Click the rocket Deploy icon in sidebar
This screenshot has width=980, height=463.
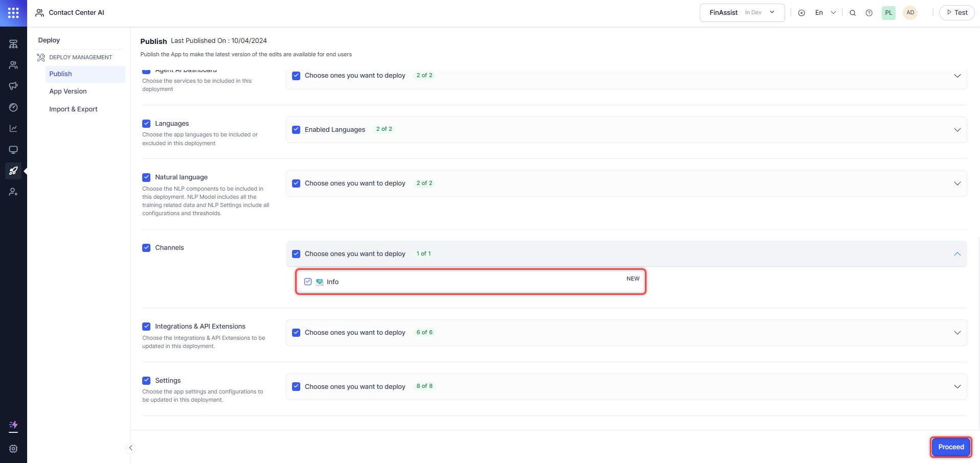click(13, 171)
